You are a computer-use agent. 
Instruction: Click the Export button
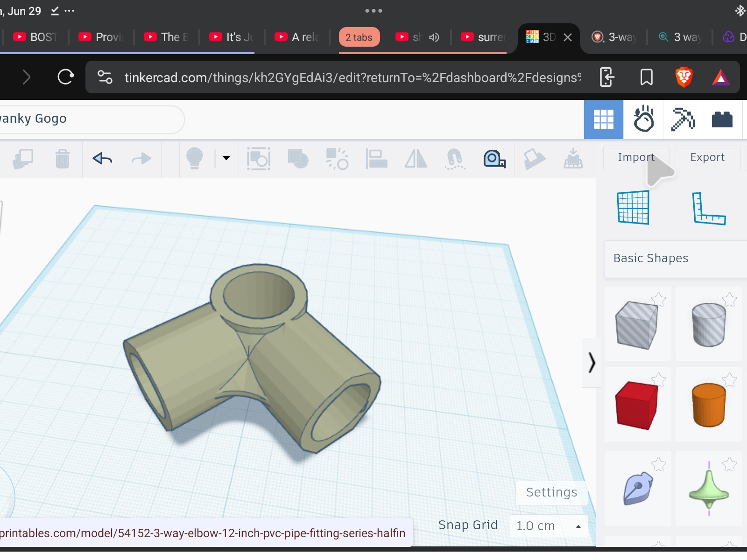[x=707, y=158]
